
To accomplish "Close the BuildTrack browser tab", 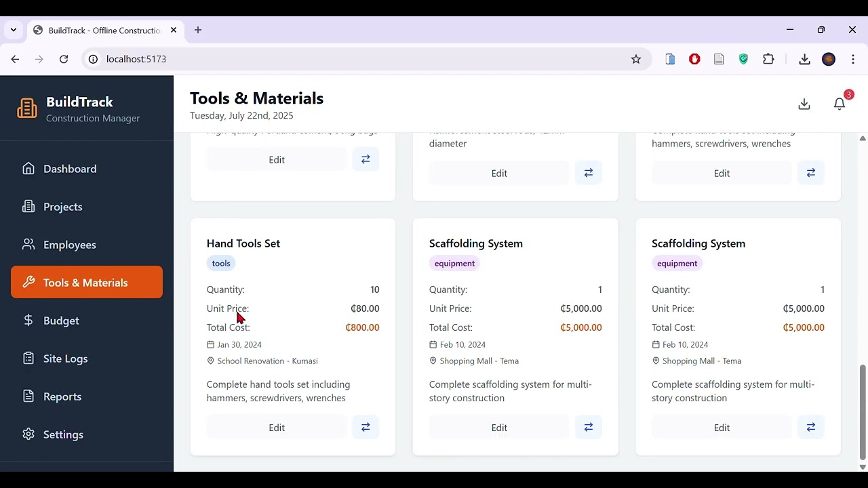I will 174,30.
